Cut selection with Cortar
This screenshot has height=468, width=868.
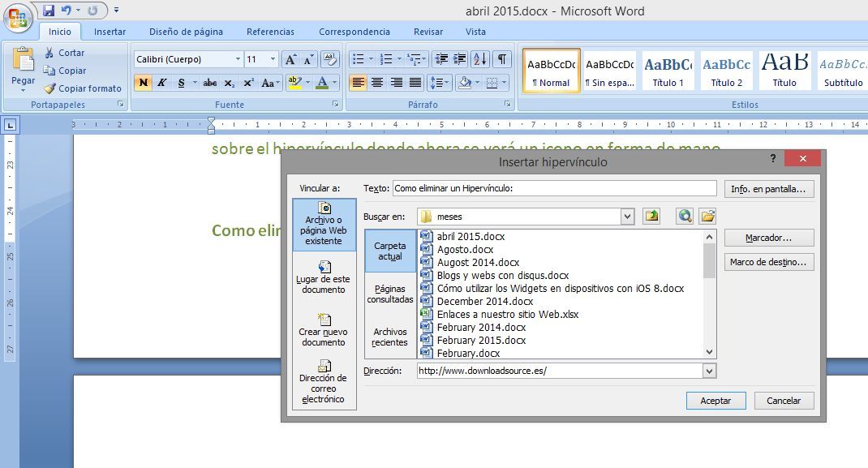[64, 53]
